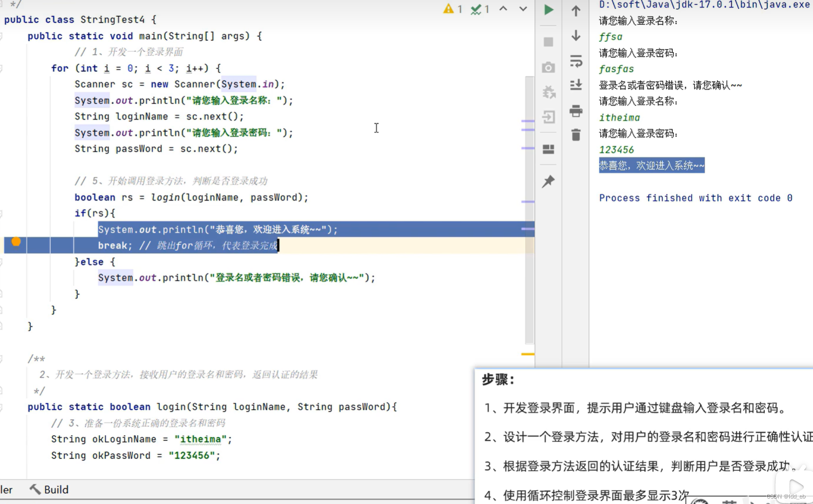The height and width of the screenshot is (504, 813).
Task: Click the println 请您输入登录密码 code line
Action: coord(184,133)
